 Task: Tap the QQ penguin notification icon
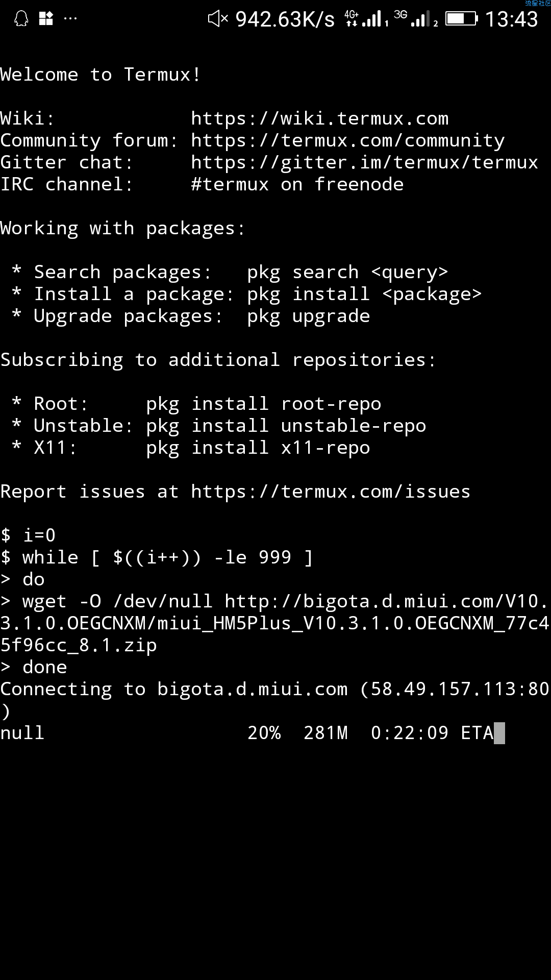tap(21, 19)
